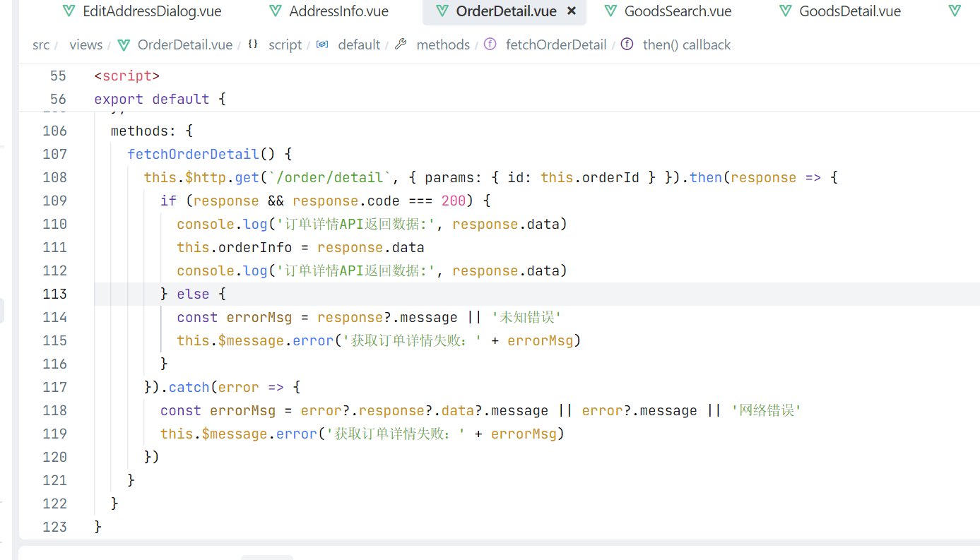Image resolution: width=980 pixels, height=560 pixels.
Task: Click fetchOrderDetail breadcrumb item
Action: (556, 45)
